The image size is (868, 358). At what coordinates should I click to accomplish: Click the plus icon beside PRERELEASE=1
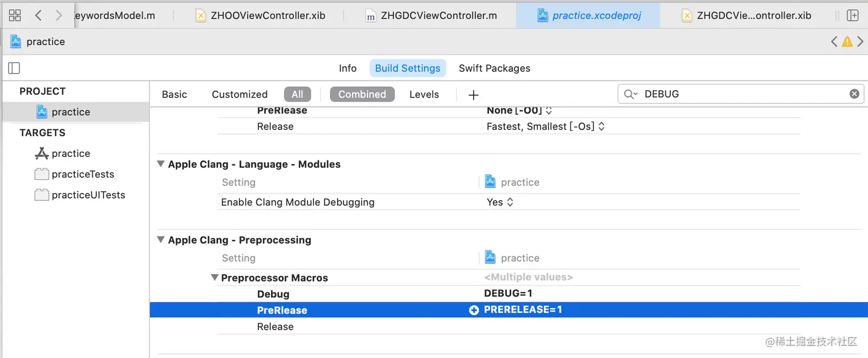click(474, 310)
